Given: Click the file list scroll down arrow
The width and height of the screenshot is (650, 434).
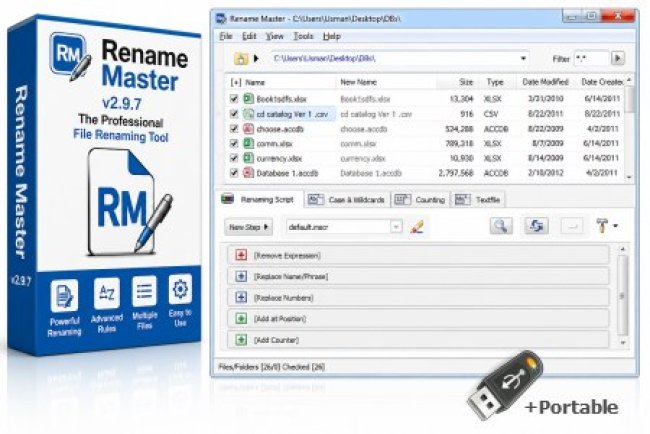Looking at the screenshot, I should pos(629,177).
